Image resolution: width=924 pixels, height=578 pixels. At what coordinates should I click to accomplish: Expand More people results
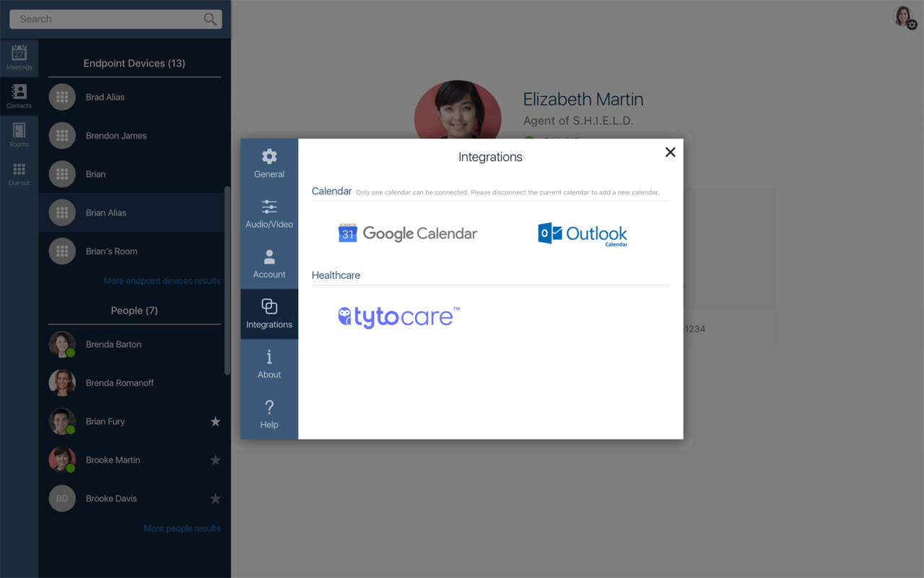coord(182,529)
